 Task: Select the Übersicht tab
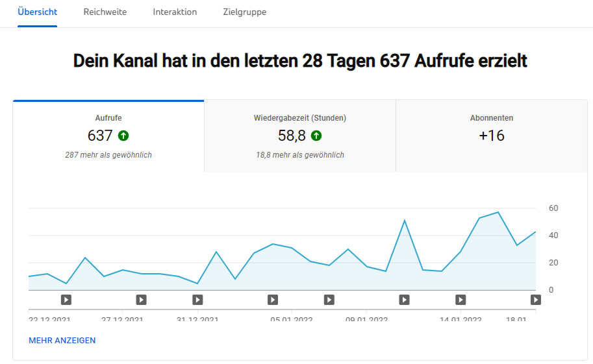37,12
